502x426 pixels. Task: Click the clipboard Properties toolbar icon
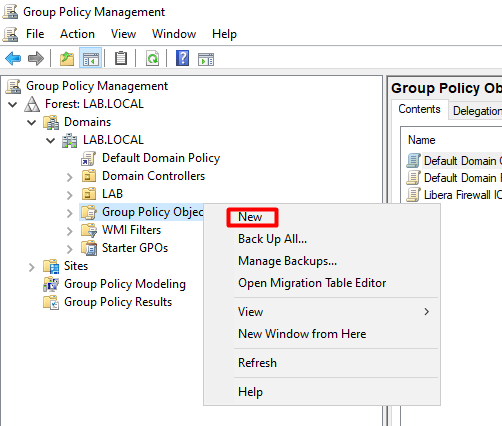(x=121, y=59)
